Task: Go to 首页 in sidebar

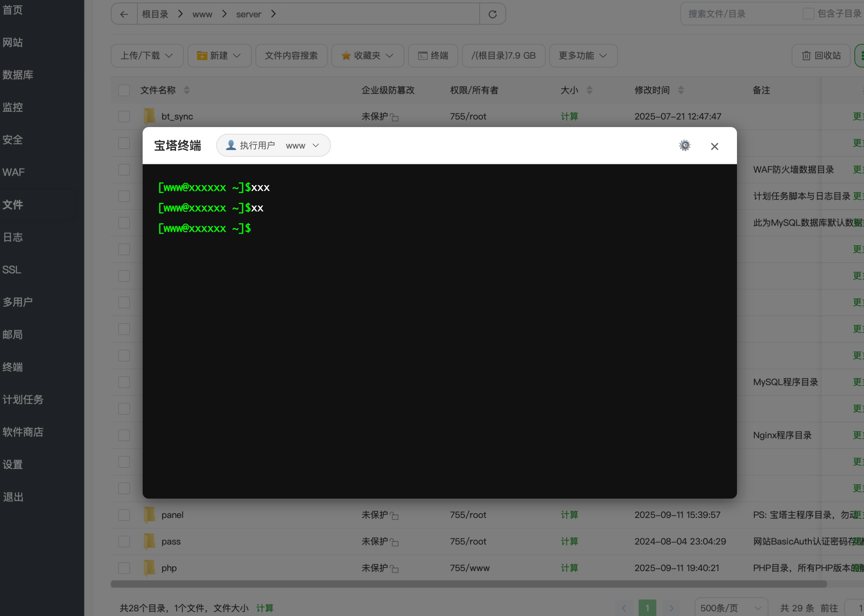Action: (13, 10)
